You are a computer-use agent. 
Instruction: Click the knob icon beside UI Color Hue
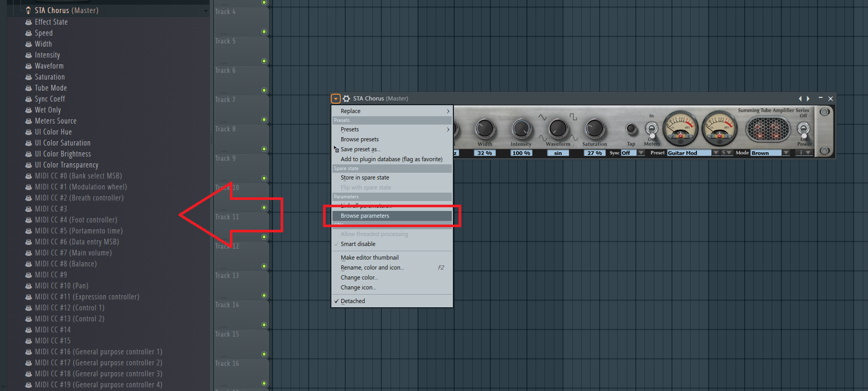pos(28,132)
